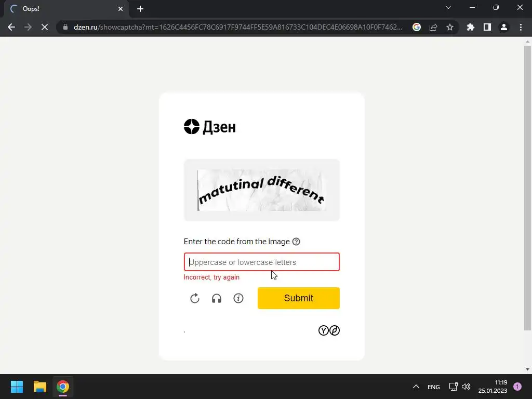Select the Oops! tab
This screenshot has width=532, height=399.
(x=66, y=9)
